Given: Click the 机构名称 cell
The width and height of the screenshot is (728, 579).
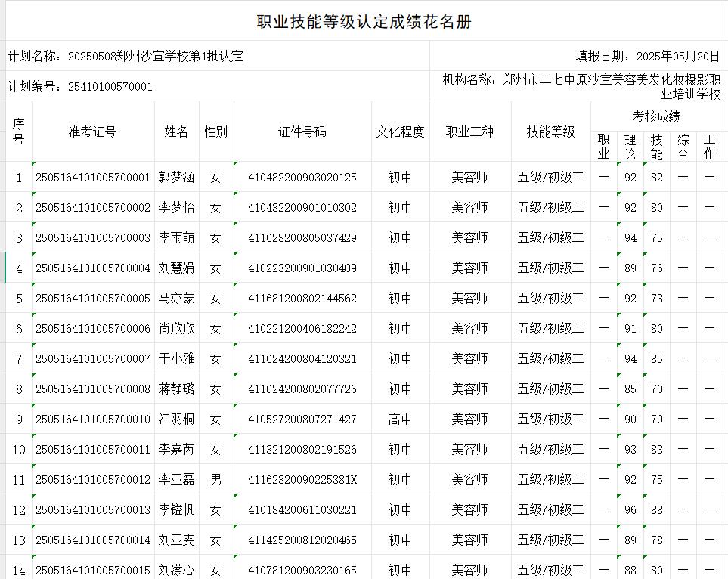Looking at the screenshot, I should pyautogui.click(x=581, y=86).
